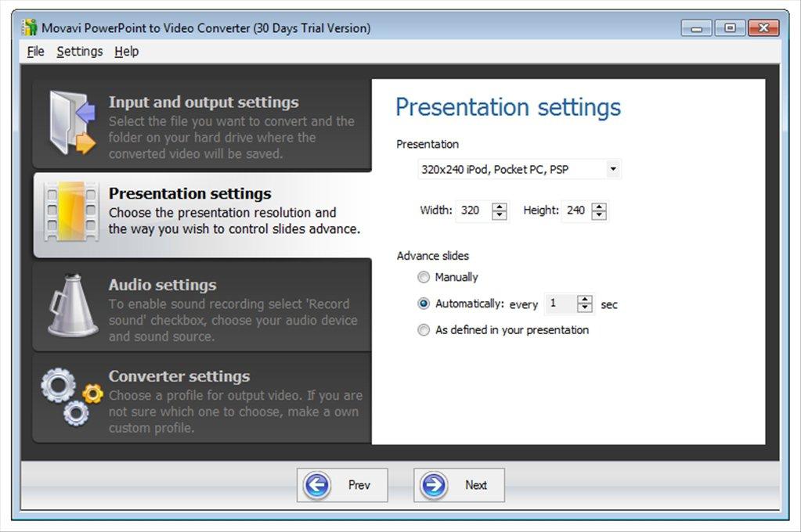Choose As defined in your presentation
Screen dimensions: 801x532
pos(424,330)
